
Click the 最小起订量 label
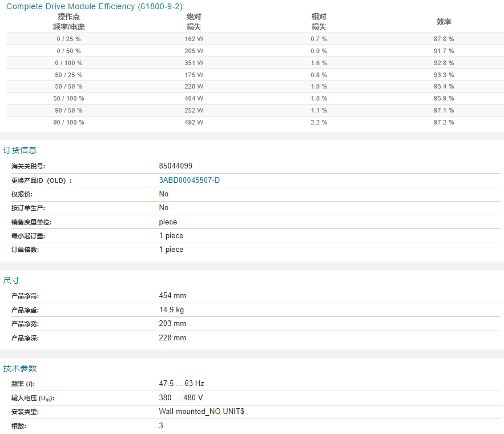[29, 236]
